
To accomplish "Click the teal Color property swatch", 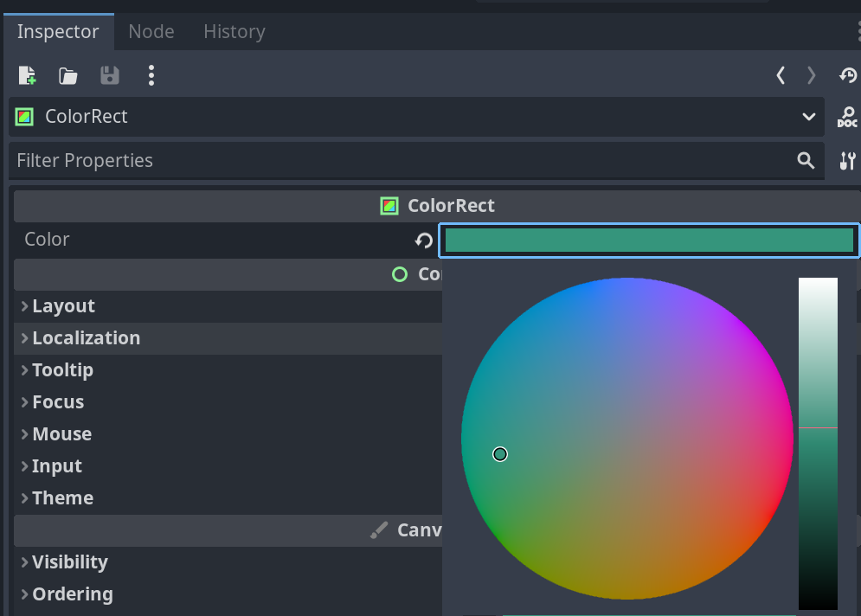I will tap(649, 241).
